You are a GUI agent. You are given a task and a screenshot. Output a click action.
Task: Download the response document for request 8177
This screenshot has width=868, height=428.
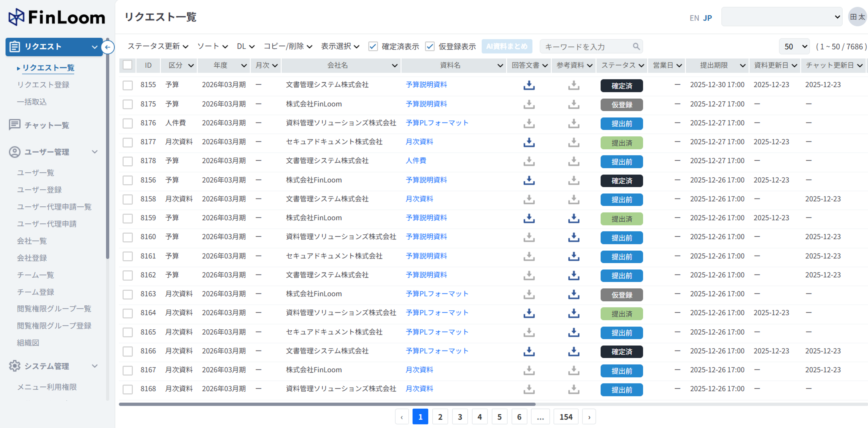pos(529,143)
